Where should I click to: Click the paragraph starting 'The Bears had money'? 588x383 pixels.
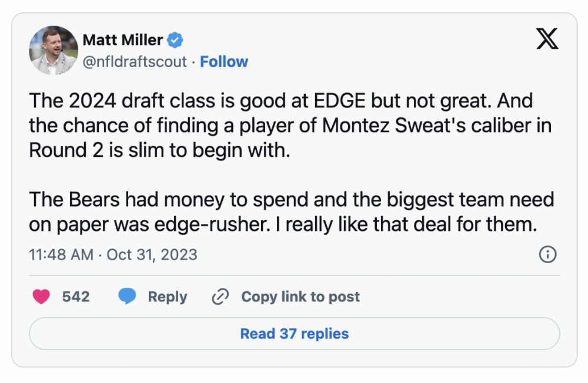(x=292, y=212)
